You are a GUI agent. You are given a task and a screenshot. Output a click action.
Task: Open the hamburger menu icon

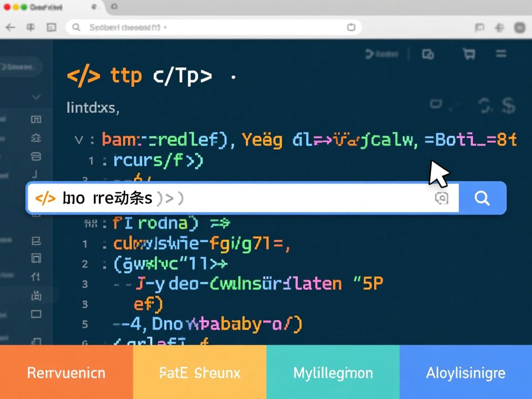[x=501, y=54]
